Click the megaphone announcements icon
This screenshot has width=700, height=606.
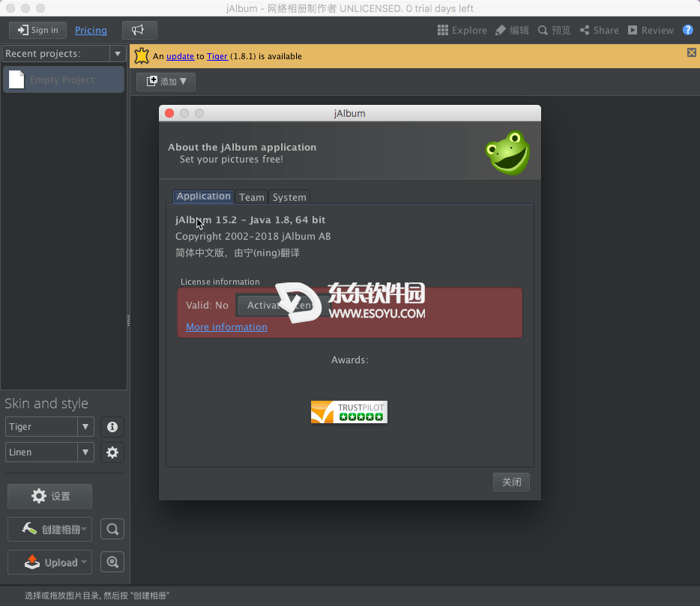[139, 31]
